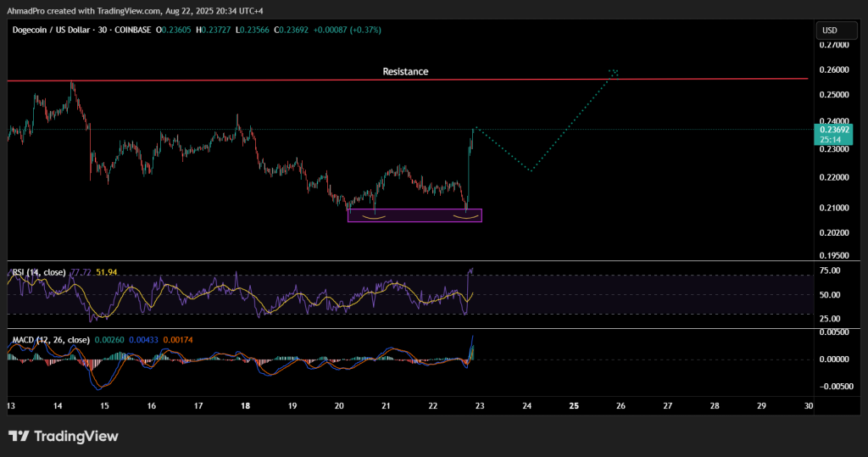Click the dotted arrow tip above resistance
Screen dimensions: 868x457
615,72
